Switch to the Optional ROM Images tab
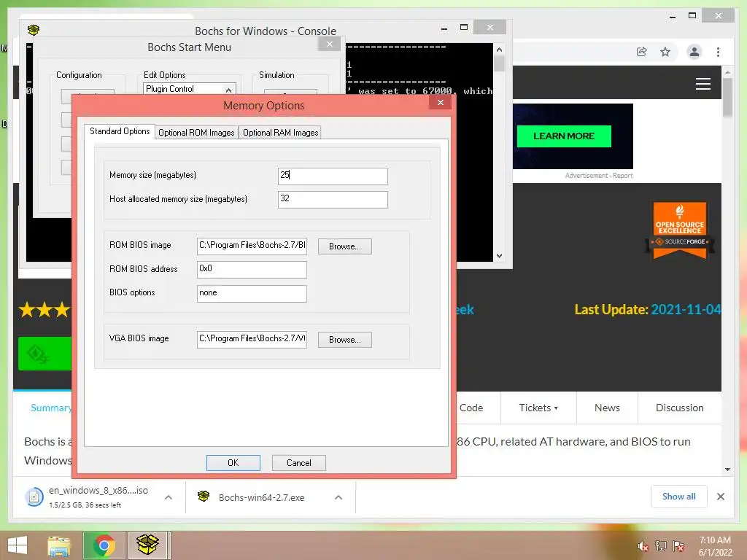This screenshot has width=747, height=560. click(196, 133)
